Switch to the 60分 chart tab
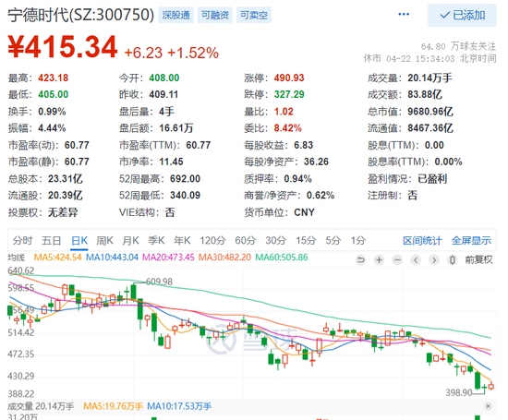The image size is (508, 420). tap(246, 241)
